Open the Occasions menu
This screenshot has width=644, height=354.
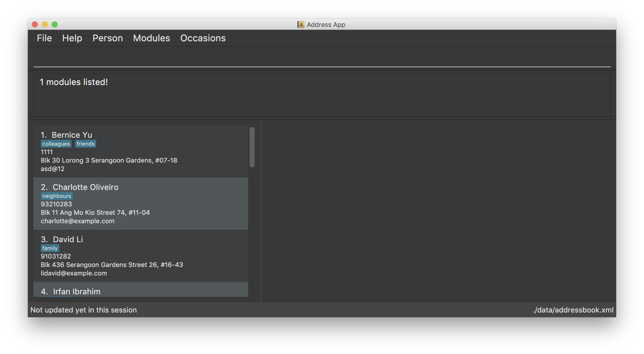pos(203,38)
